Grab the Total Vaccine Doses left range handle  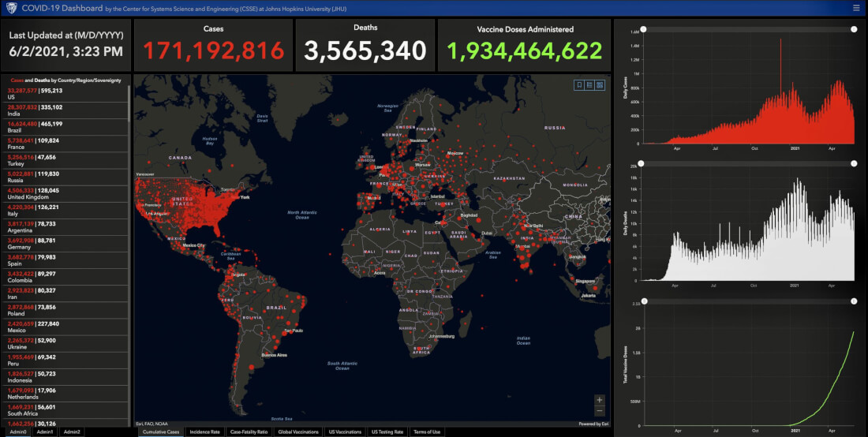tap(643, 301)
